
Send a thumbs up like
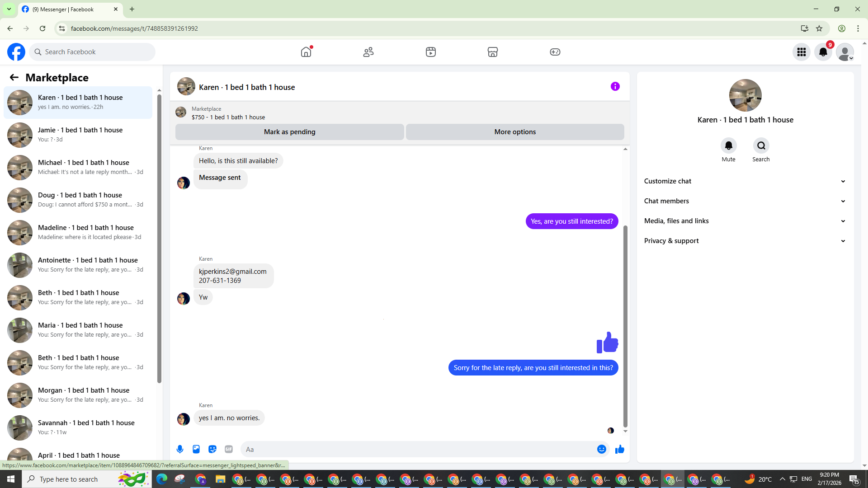click(x=620, y=449)
